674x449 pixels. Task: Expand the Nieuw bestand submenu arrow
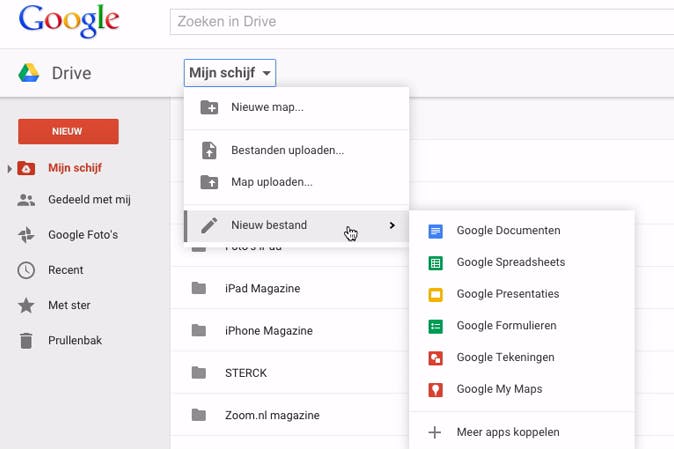pos(392,226)
